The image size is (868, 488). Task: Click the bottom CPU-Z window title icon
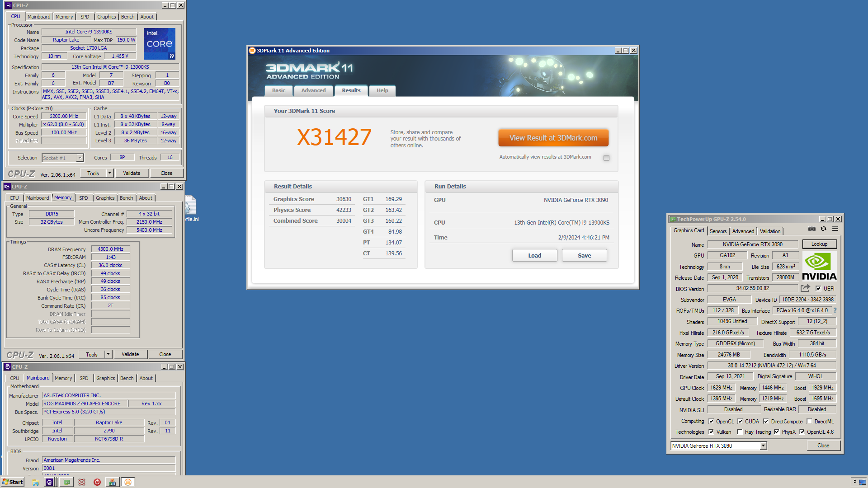(x=7, y=367)
